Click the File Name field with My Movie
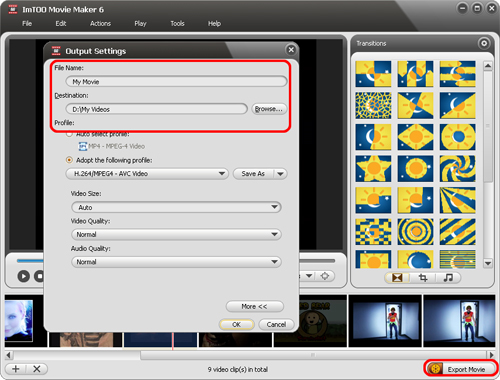 [x=176, y=81]
